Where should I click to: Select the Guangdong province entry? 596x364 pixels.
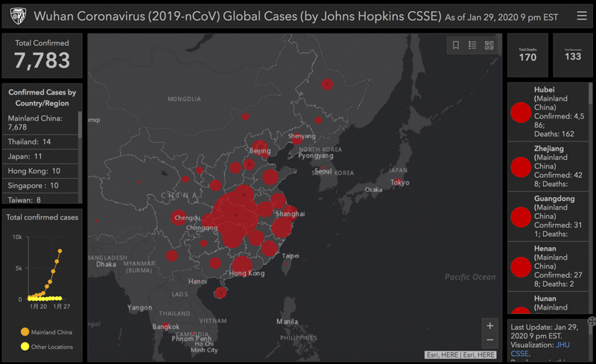[548, 216]
